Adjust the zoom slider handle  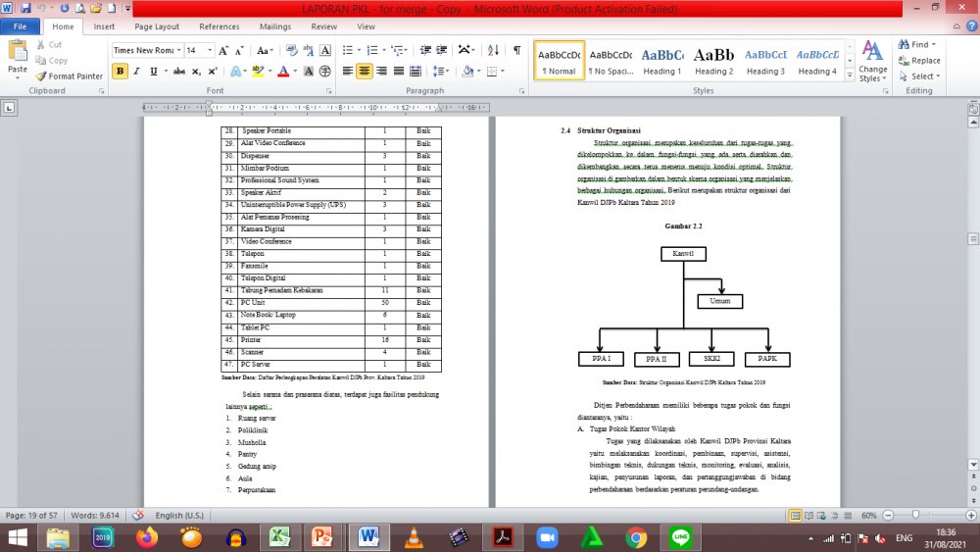pos(915,515)
